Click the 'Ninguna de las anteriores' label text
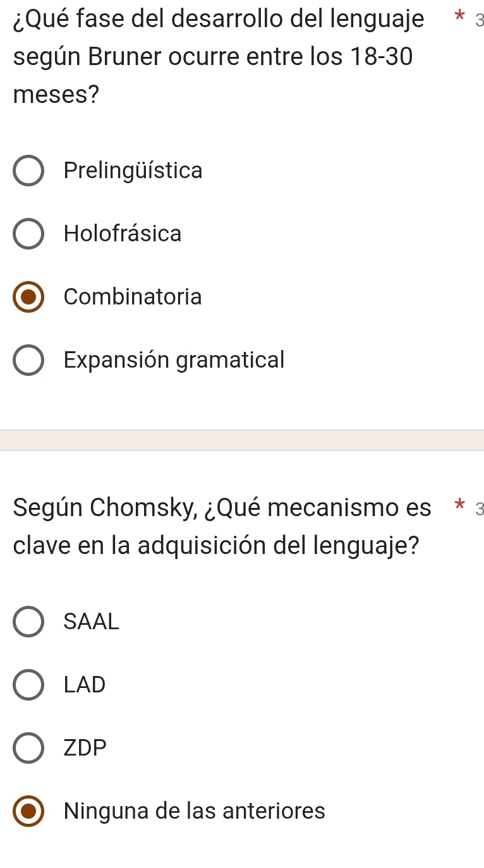 coord(195,811)
